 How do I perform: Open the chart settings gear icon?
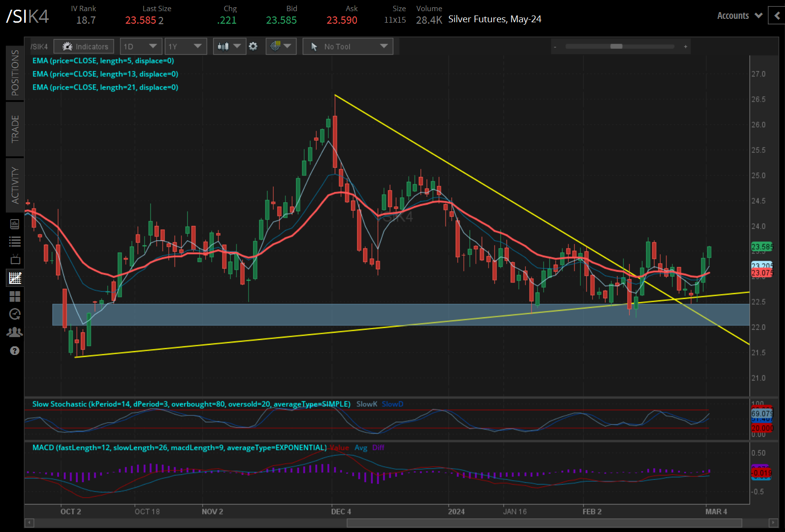(x=253, y=46)
